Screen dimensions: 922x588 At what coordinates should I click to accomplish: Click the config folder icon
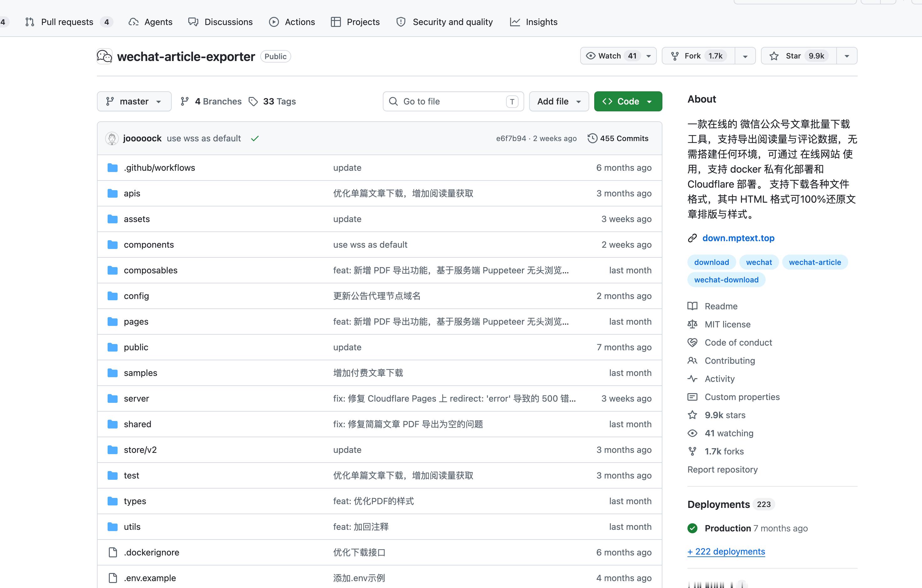tap(113, 296)
